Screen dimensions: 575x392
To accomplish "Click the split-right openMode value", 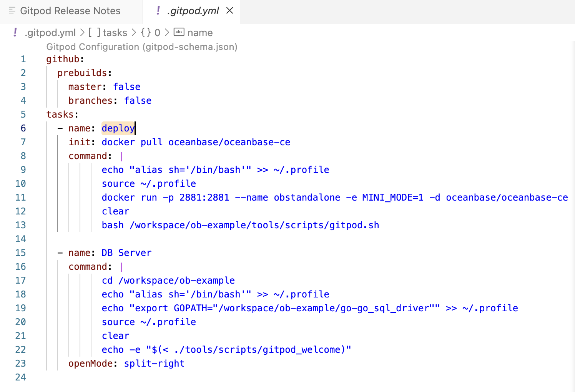I will coord(154,364).
